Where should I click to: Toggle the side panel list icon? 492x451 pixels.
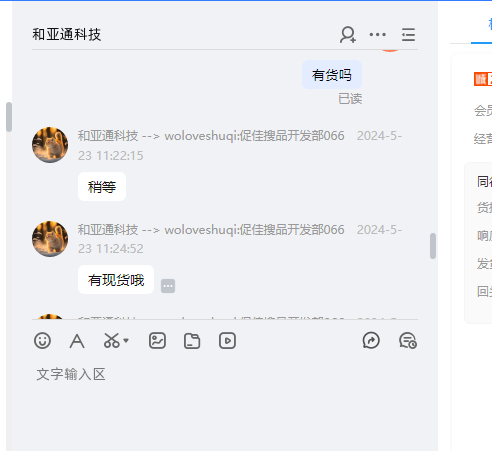point(408,35)
